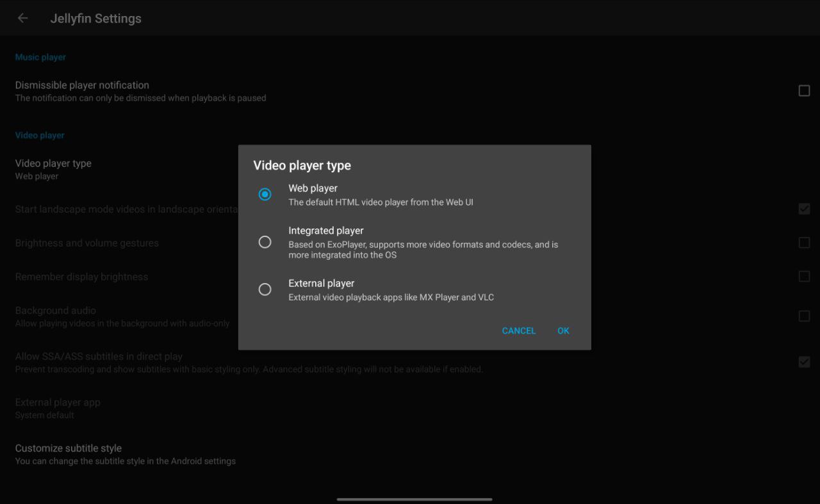Viewport: 820px width, 504px height.
Task: Open Video player type setting
Action: click(x=53, y=169)
